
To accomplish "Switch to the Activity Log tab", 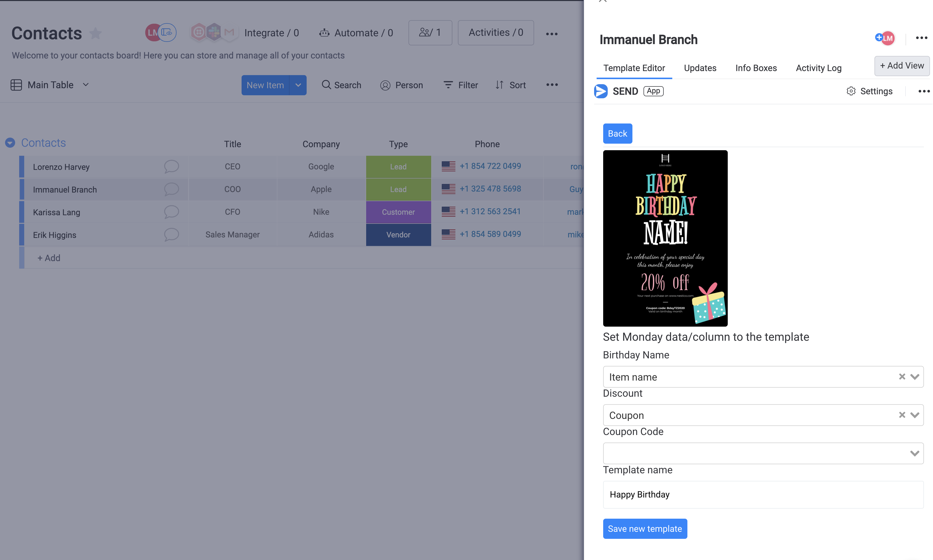I will [818, 68].
